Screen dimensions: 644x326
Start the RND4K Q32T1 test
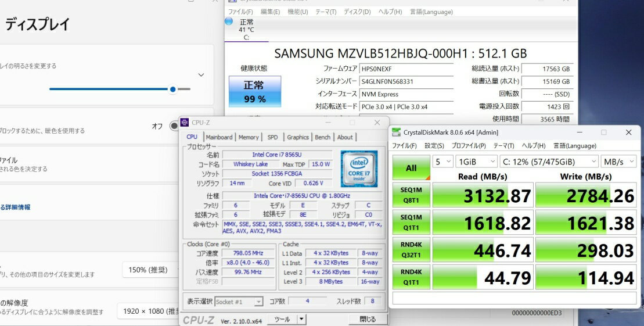click(x=411, y=250)
